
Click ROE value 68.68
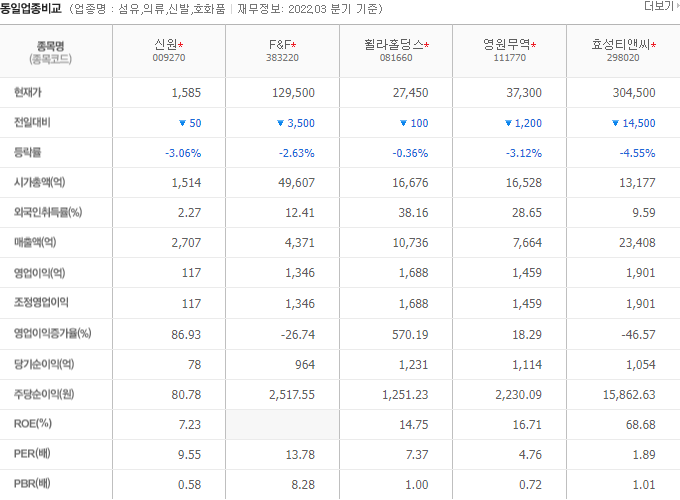tap(641, 425)
